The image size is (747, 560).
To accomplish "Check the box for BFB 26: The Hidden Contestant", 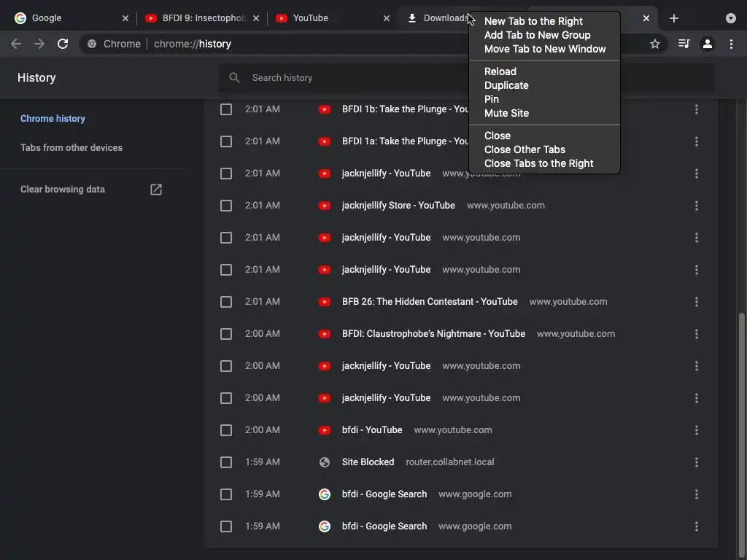I will (x=226, y=302).
